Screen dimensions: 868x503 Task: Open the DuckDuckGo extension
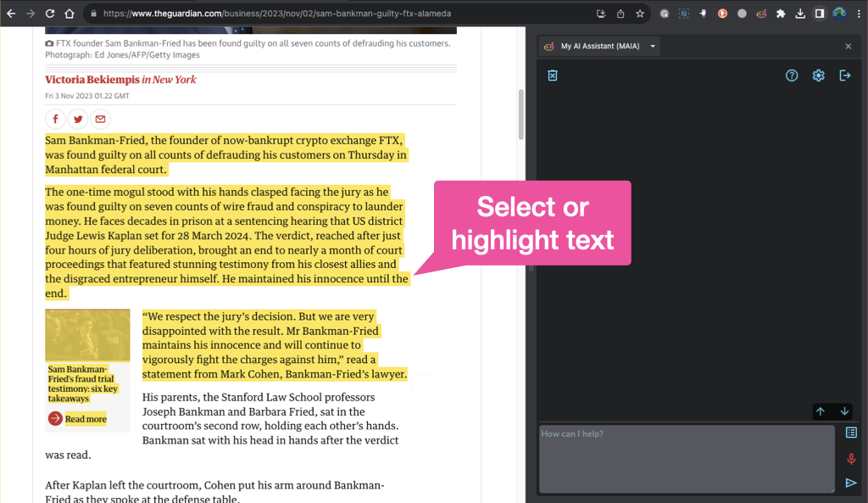tap(722, 14)
